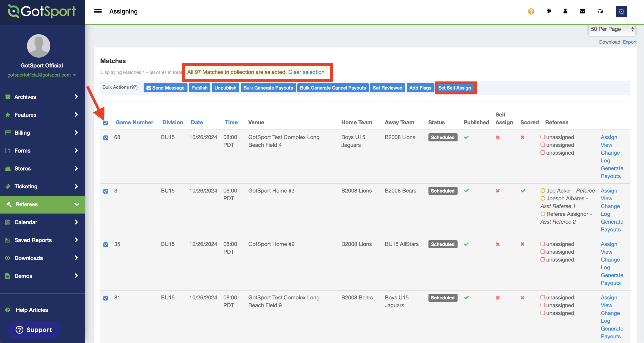
Task: Open the orange help question icon
Action: pyautogui.click(x=531, y=11)
